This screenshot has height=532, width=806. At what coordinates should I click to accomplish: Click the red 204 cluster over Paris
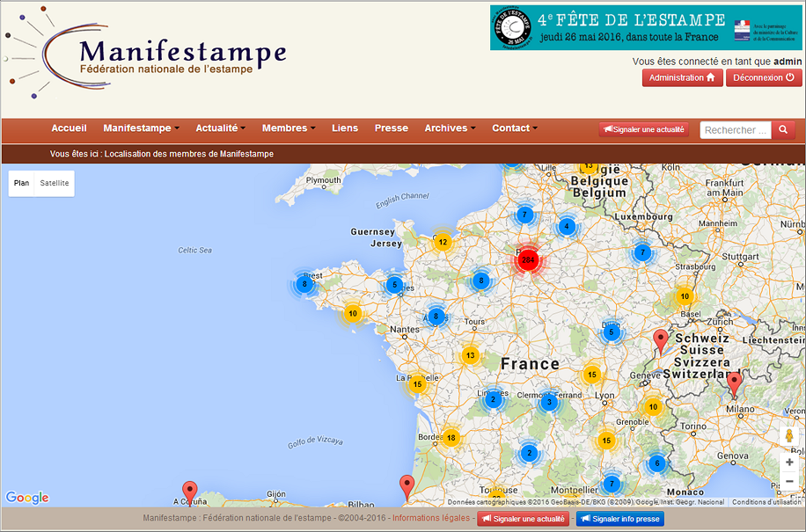click(x=528, y=259)
